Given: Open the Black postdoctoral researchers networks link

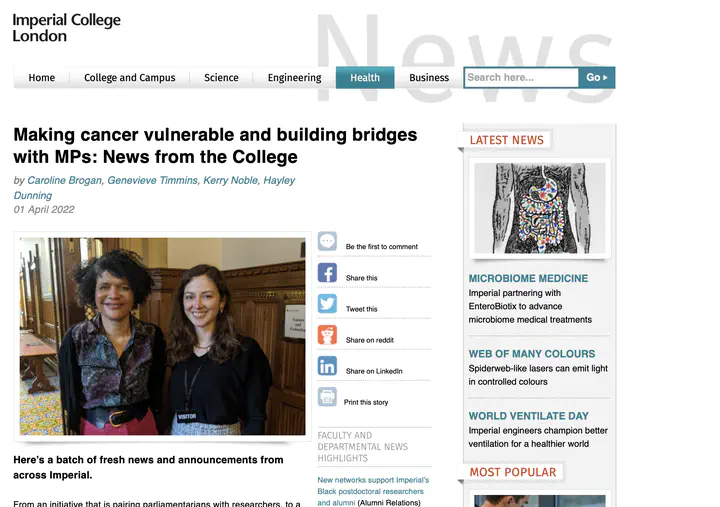Looking at the screenshot, I should (373, 491).
